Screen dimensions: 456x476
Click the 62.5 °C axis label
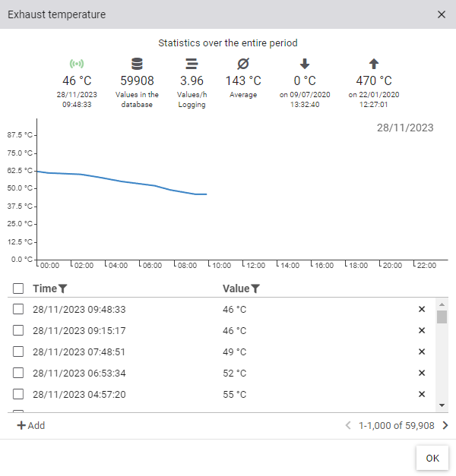(20, 171)
